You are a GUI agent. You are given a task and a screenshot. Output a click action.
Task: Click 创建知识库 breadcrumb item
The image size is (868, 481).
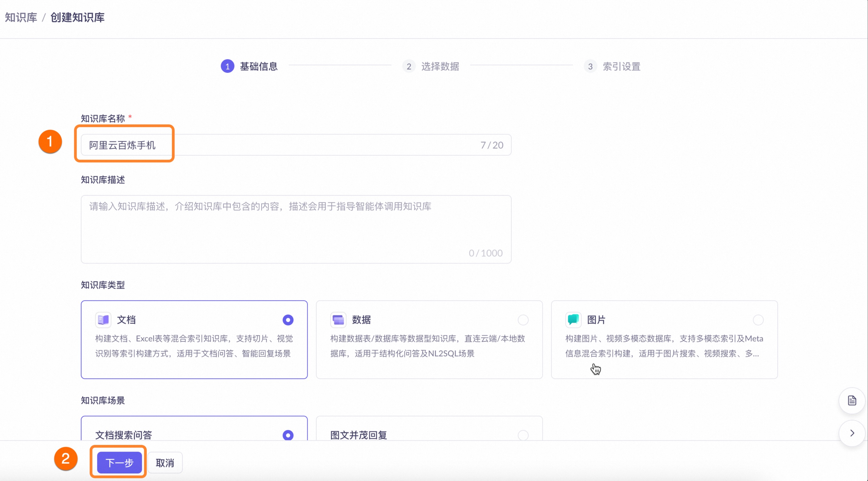tap(78, 18)
